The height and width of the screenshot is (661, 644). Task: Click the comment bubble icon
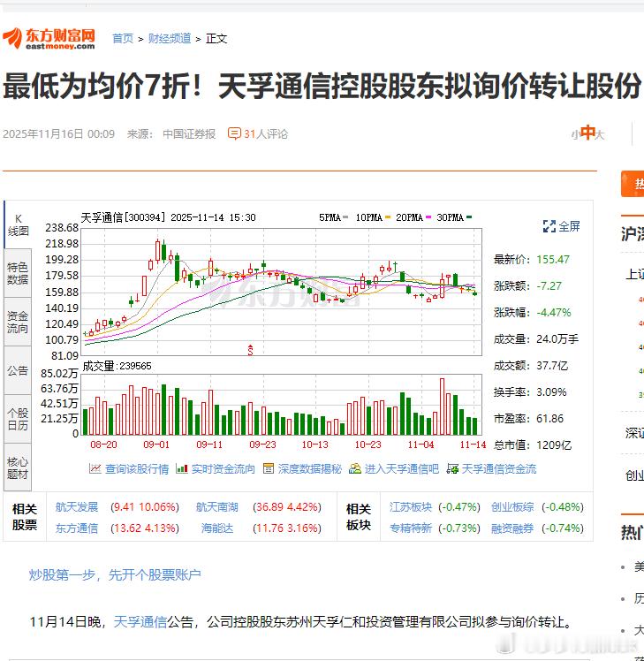point(234,133)
